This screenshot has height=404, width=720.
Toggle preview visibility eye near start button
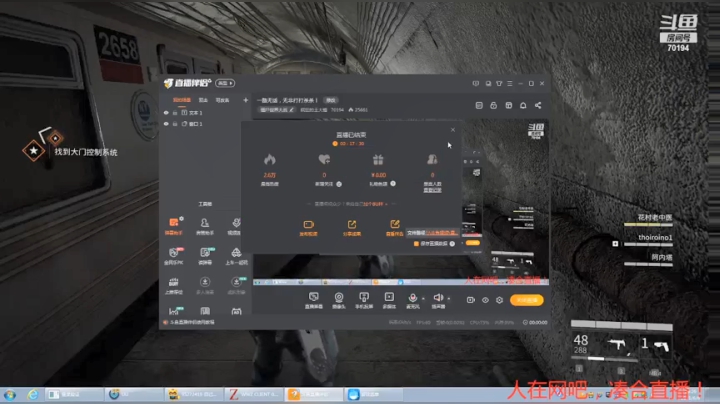pos(485,300)
